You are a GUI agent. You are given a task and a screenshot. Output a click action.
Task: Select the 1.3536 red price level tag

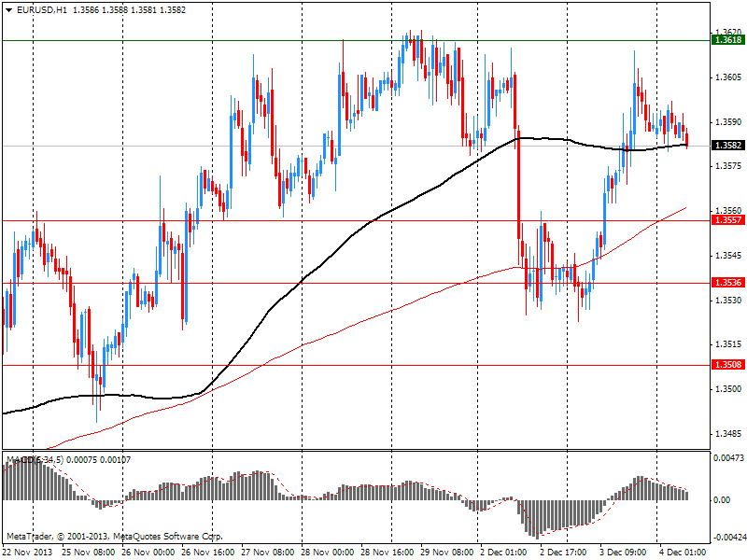coord(727,283)
